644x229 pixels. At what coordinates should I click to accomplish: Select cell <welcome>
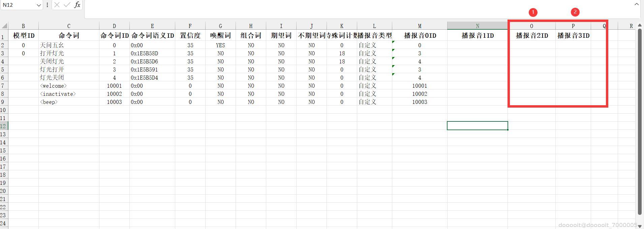69,86
